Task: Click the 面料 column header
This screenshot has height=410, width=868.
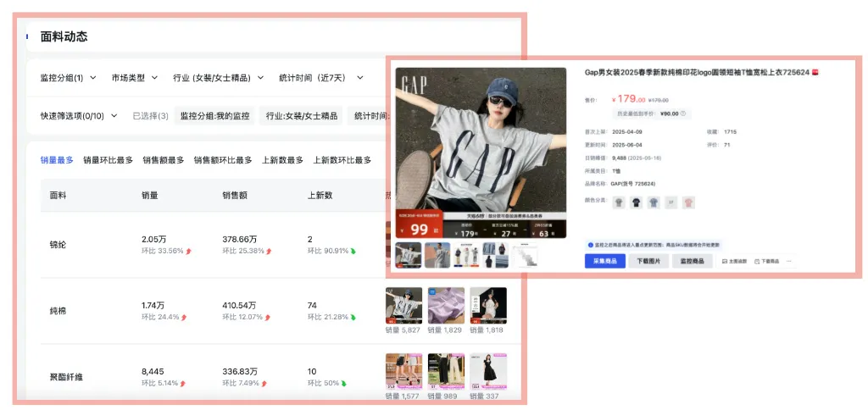Action: pos(58,196)
